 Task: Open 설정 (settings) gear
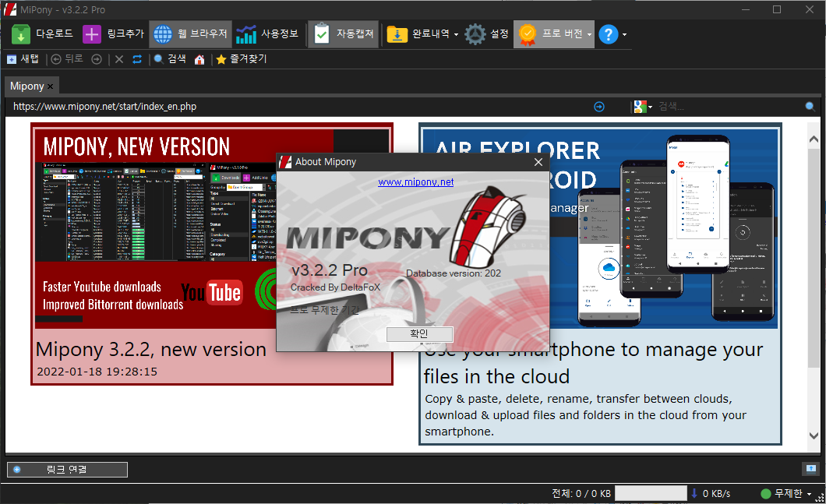click(486, 34)
